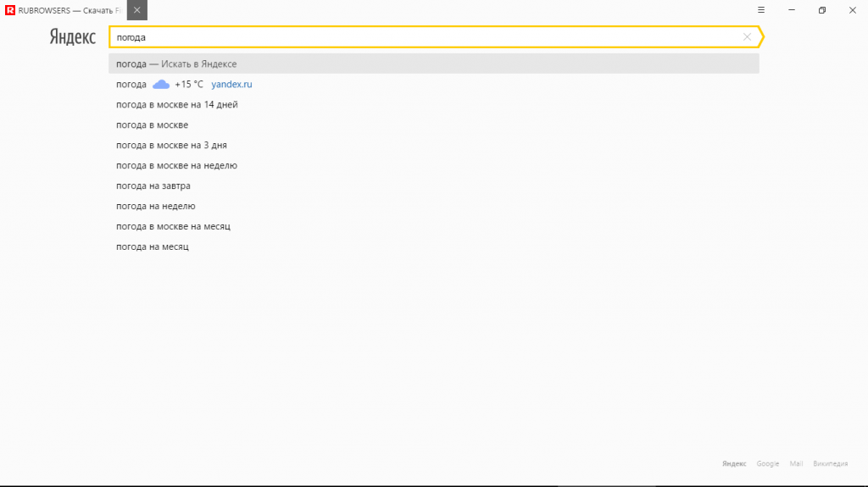Screen dimensions: 868x487
Task: Open yandex.ru weather link
Action: tap(231, 84)
